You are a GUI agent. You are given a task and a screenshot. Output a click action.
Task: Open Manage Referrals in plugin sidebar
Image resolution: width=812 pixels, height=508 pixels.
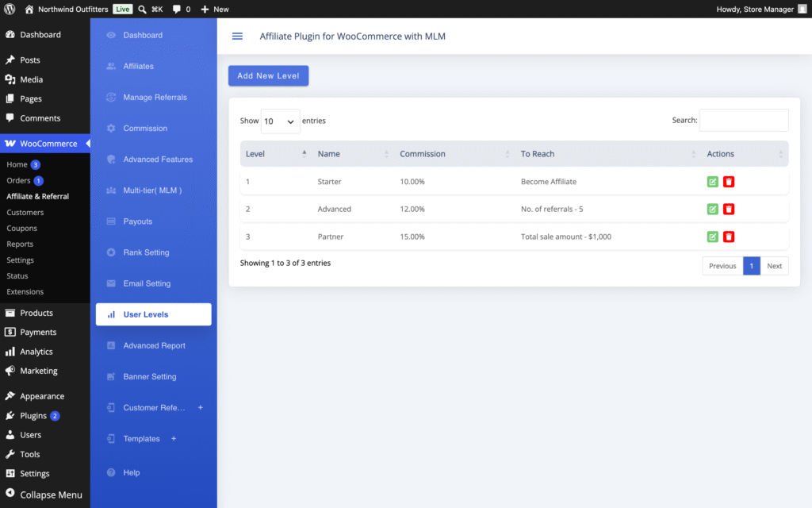[153, 98]
